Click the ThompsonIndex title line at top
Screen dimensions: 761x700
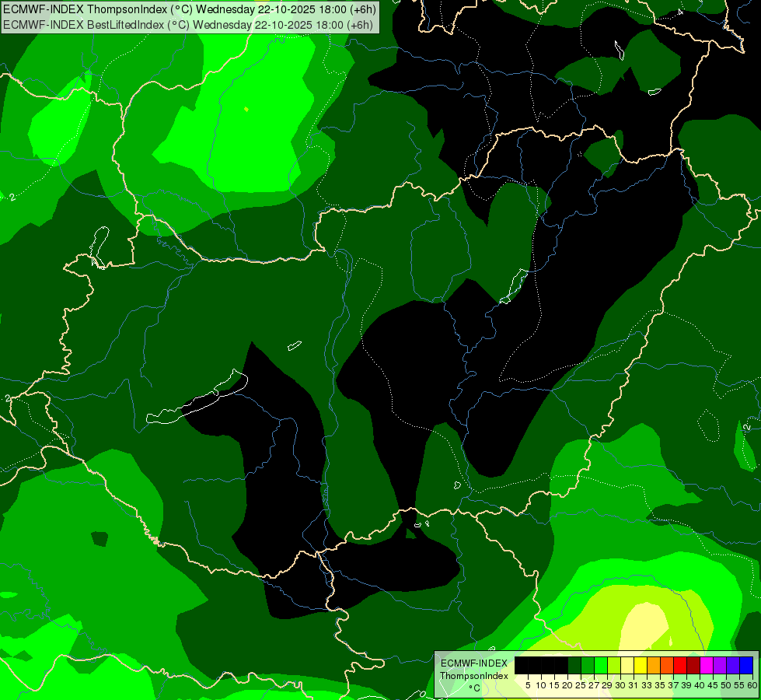(x=190, y=9)
